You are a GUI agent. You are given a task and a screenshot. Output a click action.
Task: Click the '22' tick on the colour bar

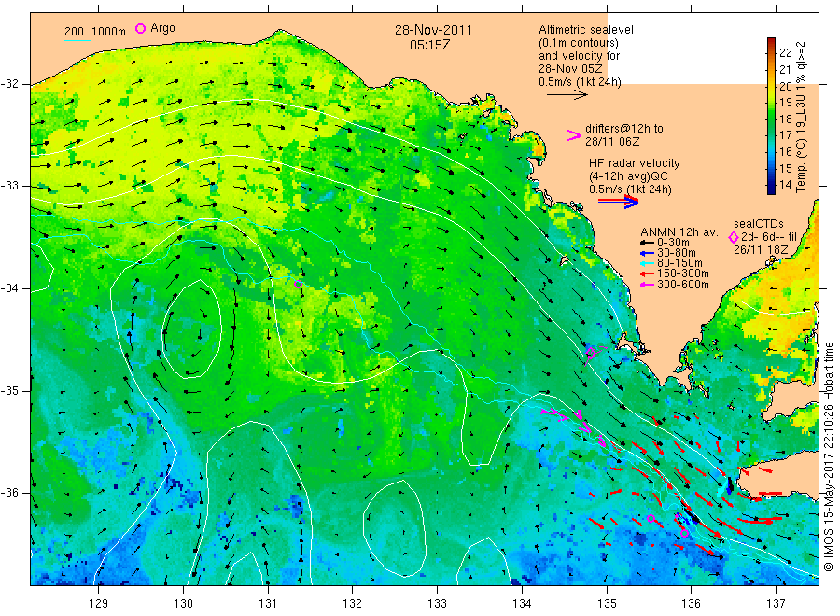[785, 52]
